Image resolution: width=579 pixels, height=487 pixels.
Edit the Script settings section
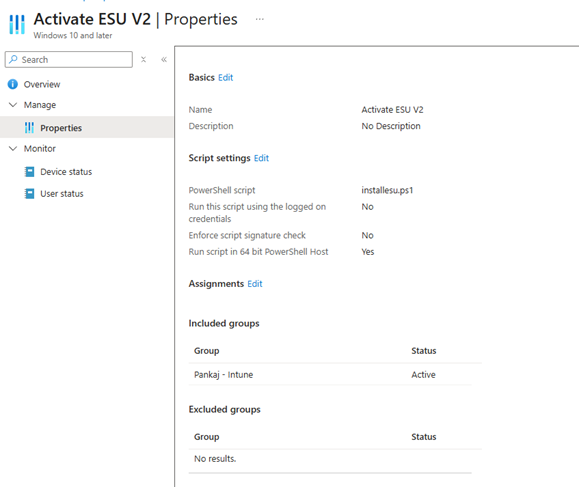point(261,158)
